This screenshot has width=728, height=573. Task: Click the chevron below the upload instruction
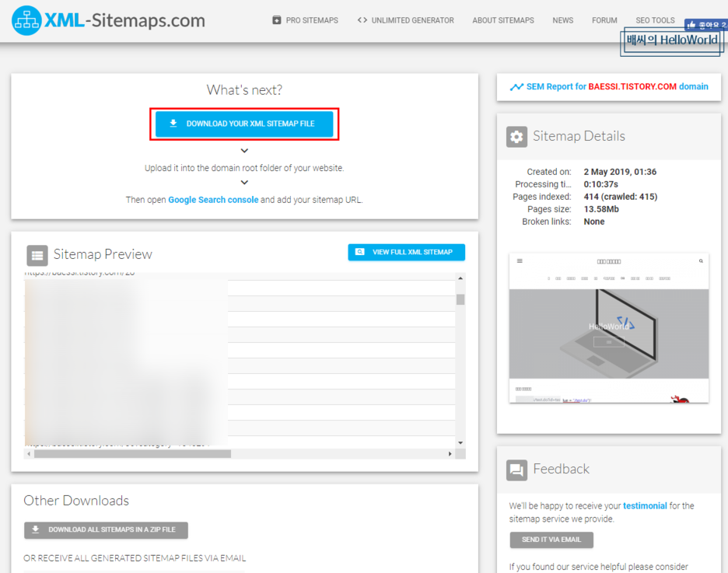pos(244,183)
